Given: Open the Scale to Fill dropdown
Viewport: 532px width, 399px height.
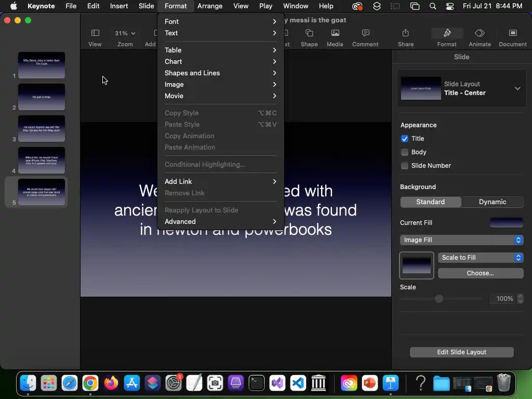Looking at the screenshot, I should (481, 258).
